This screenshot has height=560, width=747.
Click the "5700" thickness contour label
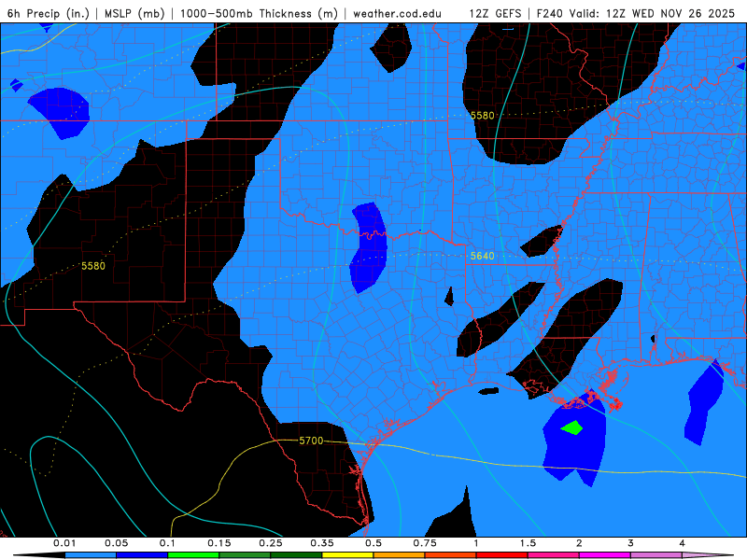[x=311, y=441]
